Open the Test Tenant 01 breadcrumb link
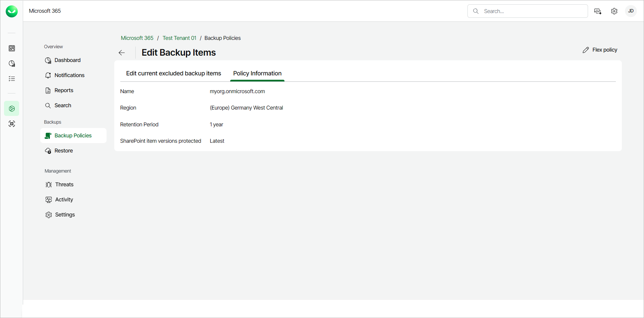The height and width of the screenshot is (318, 644). [179, 38]
